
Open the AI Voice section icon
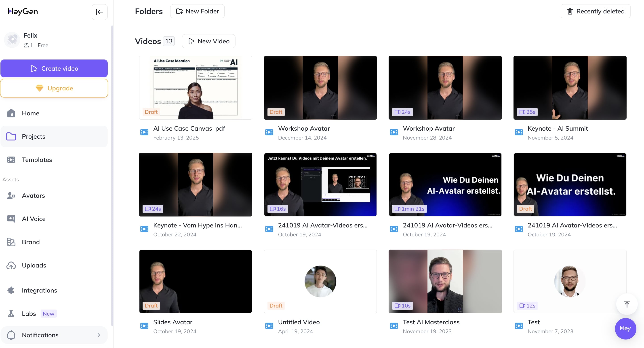(11, 219)
